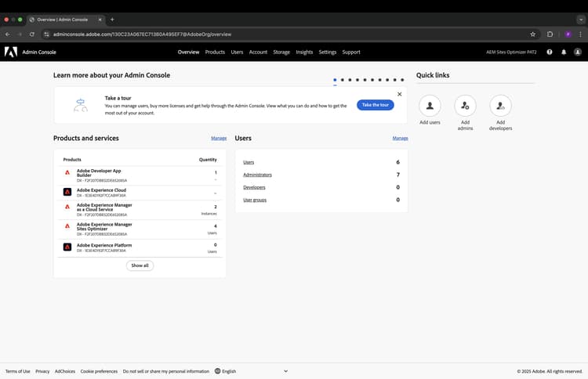Open the Account nav item
The width and height of the screenshot is (588, 379).
[x=258, y=52]
